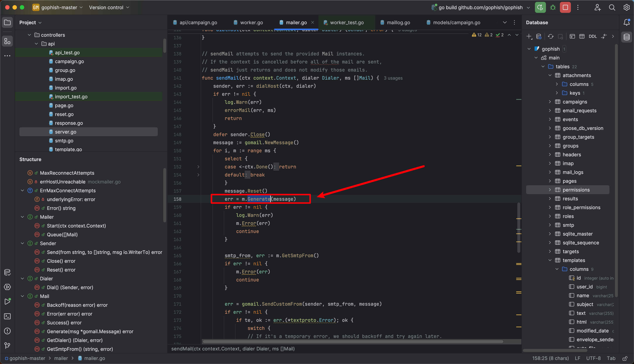Collapse the Mailer interface in Structure
This screenshot has height=364, width=634.
pos(22,217)
